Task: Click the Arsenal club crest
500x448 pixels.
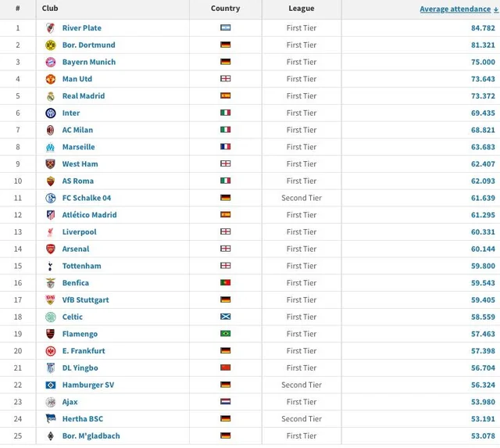Action: click(51, 249)
